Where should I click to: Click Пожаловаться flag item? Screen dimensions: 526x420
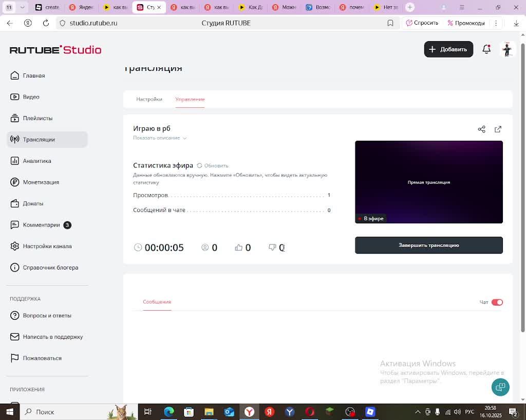(x=35, y=358)
